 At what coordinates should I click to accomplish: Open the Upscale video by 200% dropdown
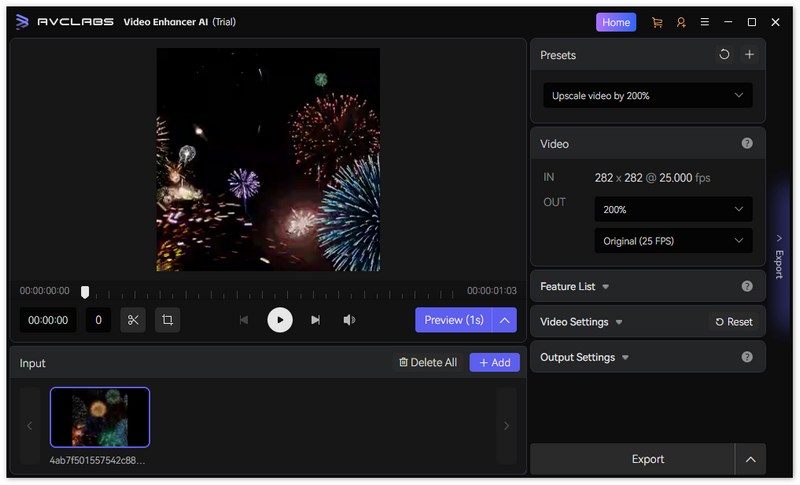tap(647, 96)
